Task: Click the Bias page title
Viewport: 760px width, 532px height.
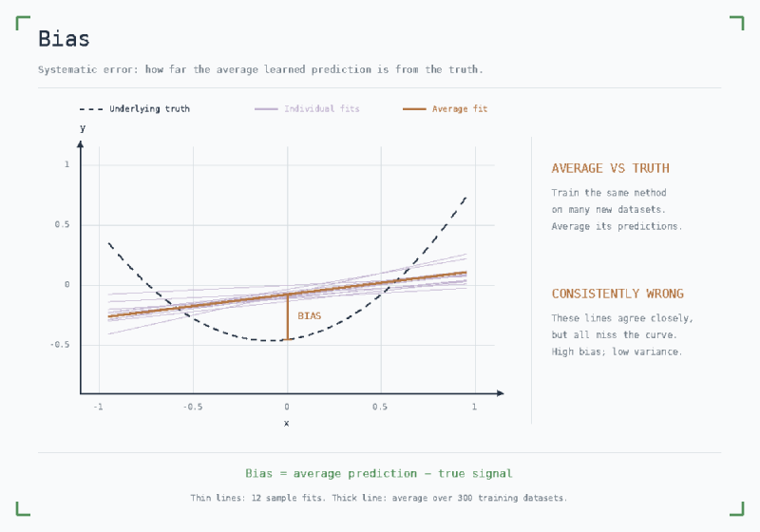Action: [x=64, y=39]
